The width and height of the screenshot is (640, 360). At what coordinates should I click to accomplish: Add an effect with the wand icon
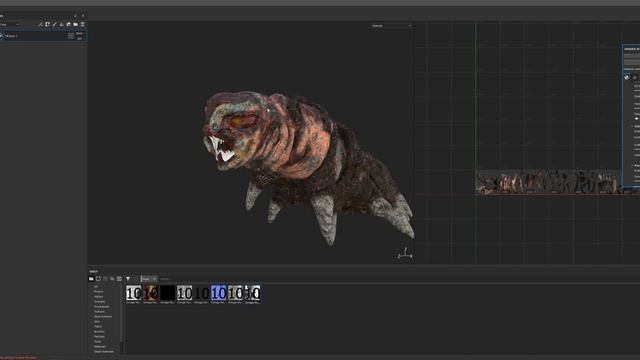click(40, 24)
